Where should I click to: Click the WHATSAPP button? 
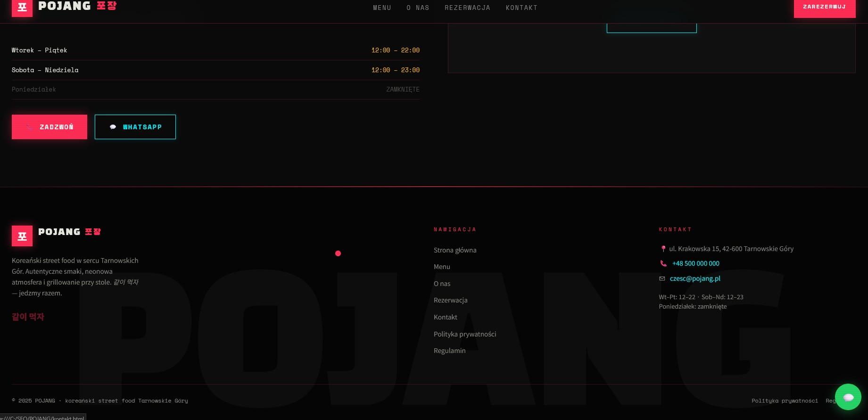pos(135,127)
